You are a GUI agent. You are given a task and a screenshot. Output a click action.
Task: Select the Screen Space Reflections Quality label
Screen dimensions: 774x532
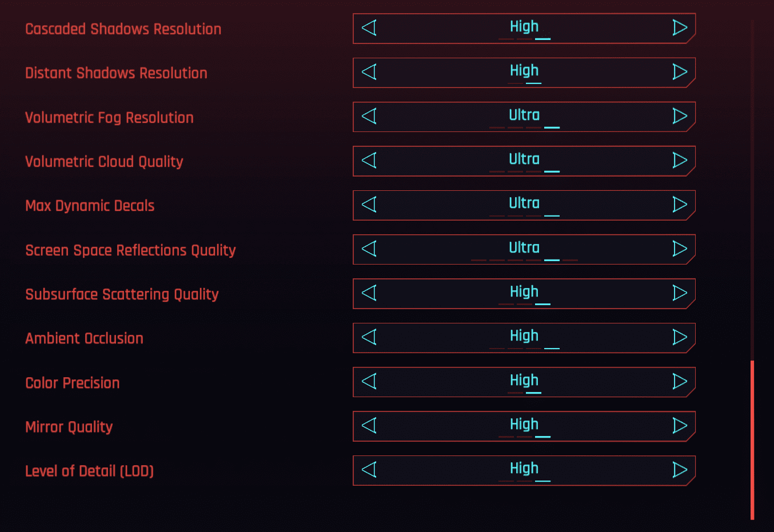pyautogui.click(x=130, y=250)
